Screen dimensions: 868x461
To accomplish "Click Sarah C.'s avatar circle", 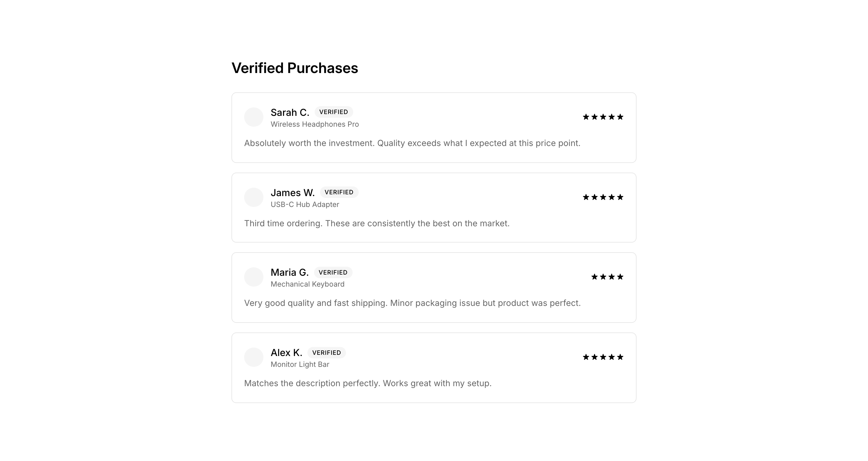I will pyautogui.click(x=253, y=117).
